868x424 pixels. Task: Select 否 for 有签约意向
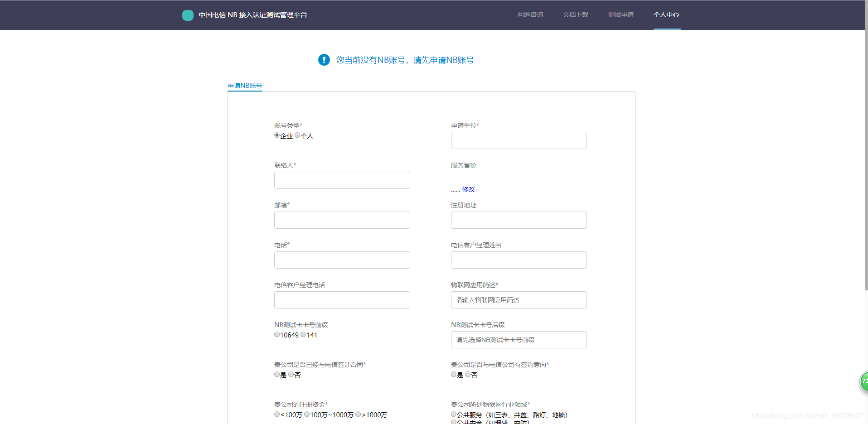coord(468,375)
